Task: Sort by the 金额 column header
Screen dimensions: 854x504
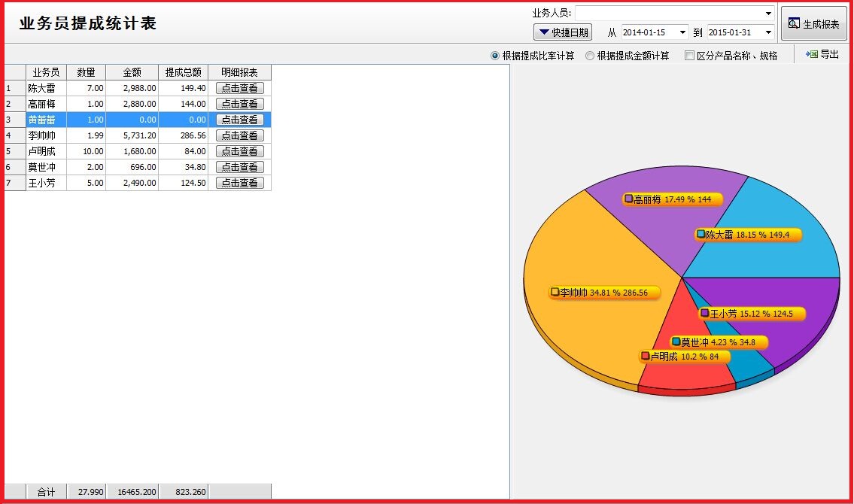Action: pyautogui.click(x=132, y=72)
